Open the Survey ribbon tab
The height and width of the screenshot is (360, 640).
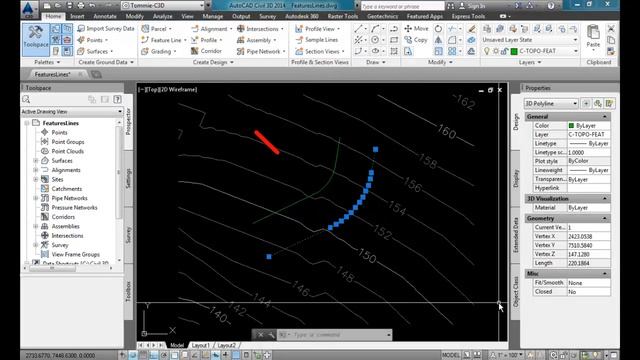(268, 16)
